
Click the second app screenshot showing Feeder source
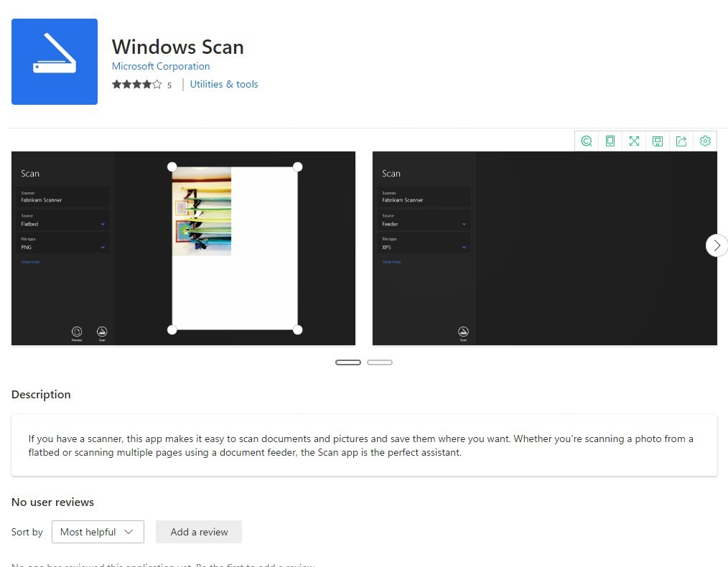tap(544, 247)
